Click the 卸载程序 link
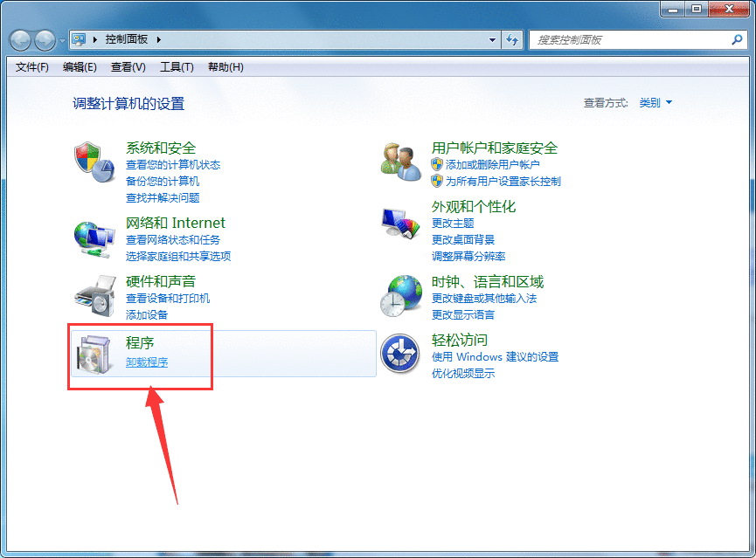The width and height of the screenshot is (756, 558). pyautogui.click(x=145, y=362)
